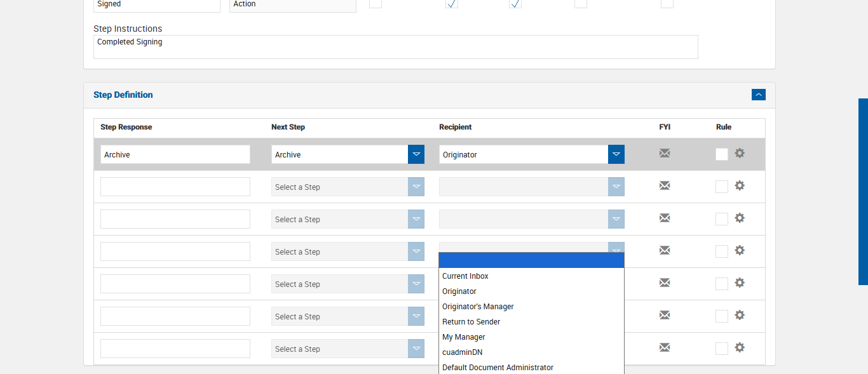Open the Recipient dropdown showing Originator
Viewport: 868px width, 374px height.
click(616, 154)
